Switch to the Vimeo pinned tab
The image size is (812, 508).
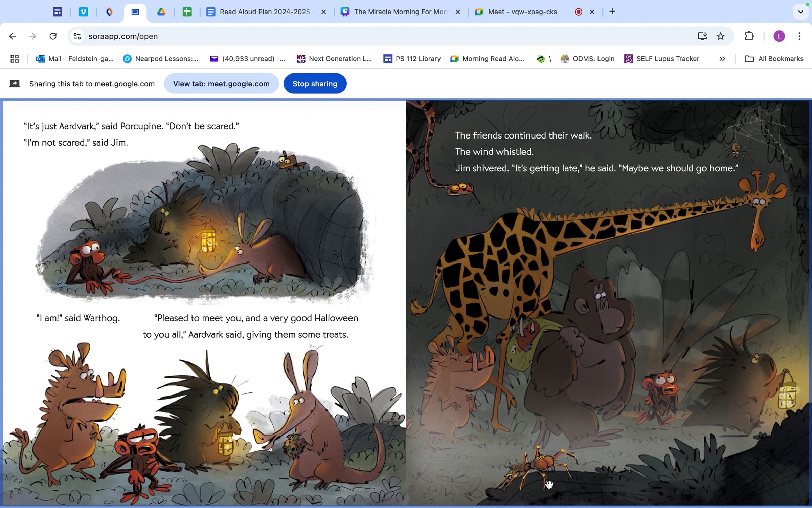pyautogui.click(x=84, y=12)
